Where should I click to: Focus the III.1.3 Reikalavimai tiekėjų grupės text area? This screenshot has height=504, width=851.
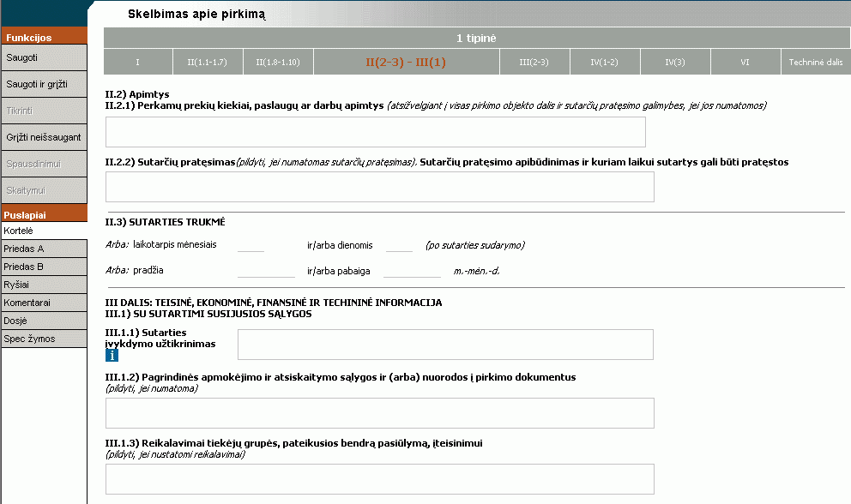click(x=380, y=479)
